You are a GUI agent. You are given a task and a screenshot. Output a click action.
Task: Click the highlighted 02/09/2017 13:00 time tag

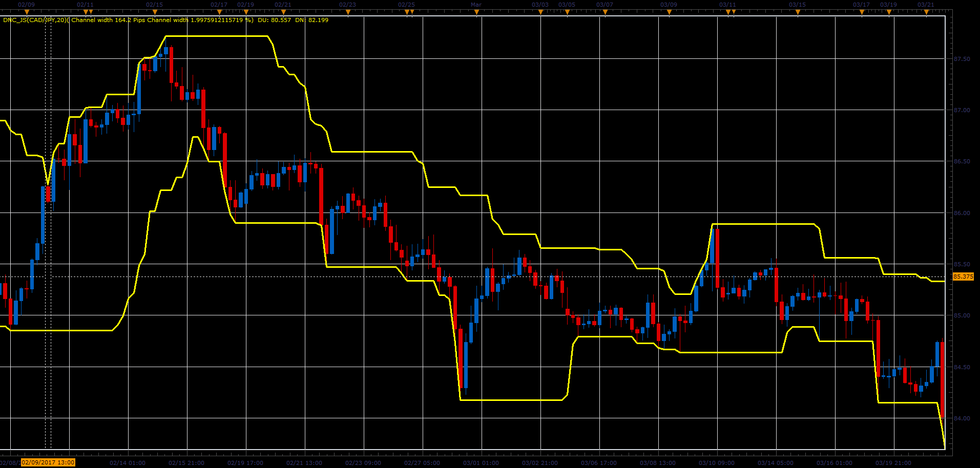[x=48, y=462]
